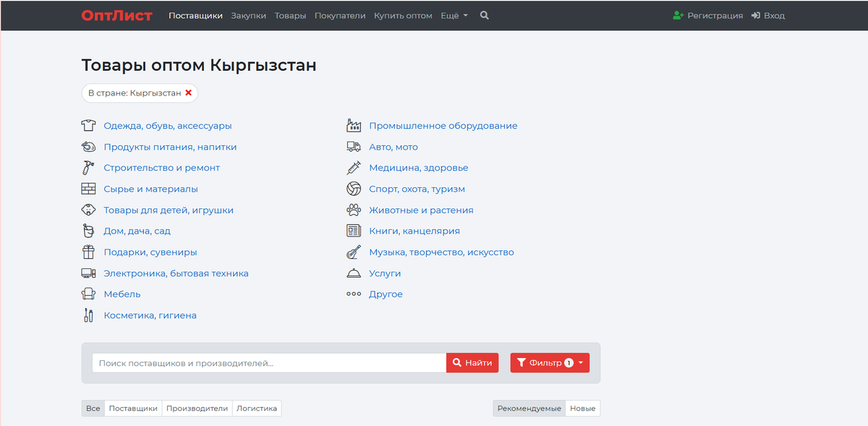Open Спорт, охота, туризм category link
Screen dimensions: 868x426
[417, 189]
